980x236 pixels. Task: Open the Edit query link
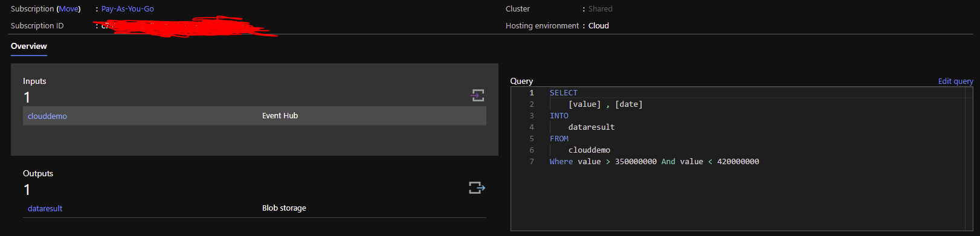[955, 81]
